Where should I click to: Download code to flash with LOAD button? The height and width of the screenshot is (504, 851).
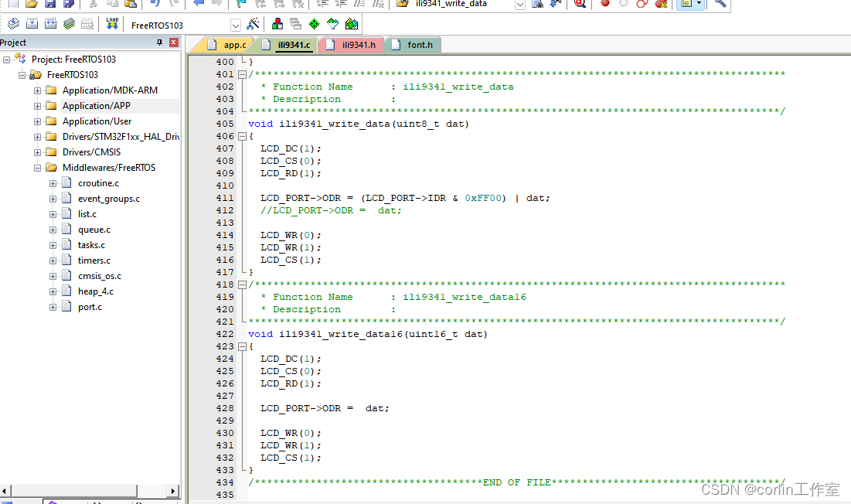coord(111,23)
